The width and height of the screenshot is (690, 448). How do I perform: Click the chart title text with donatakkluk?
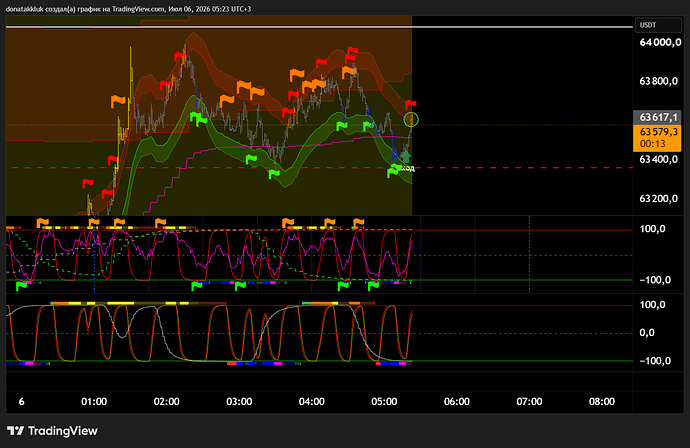(128, 9)
